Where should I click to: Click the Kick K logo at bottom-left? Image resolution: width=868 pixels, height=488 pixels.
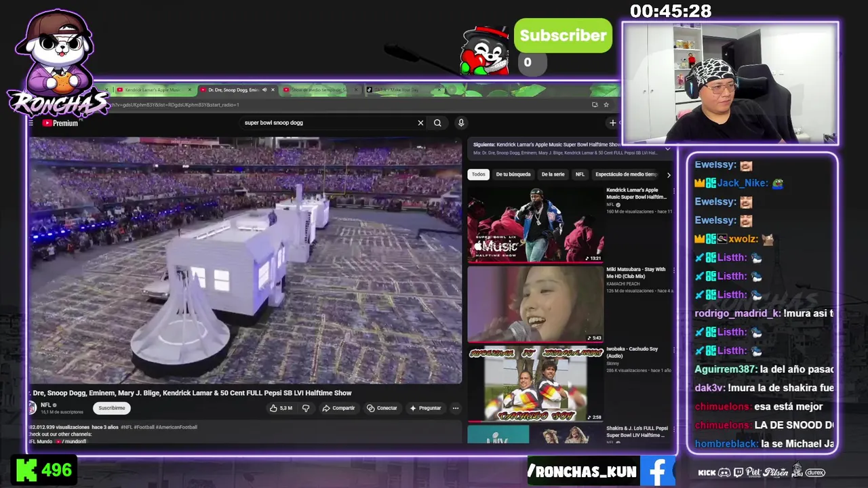(26, 470)
